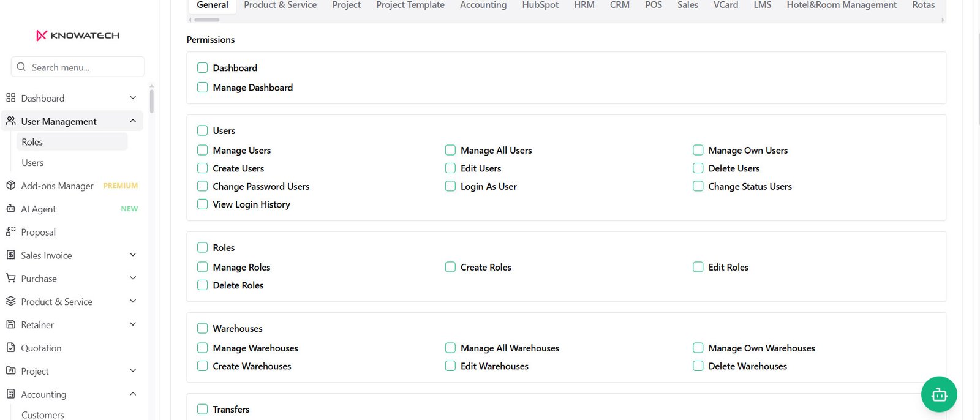Expand the Purchase menu chevron
The image size is (980, 420).
(133, 278)
